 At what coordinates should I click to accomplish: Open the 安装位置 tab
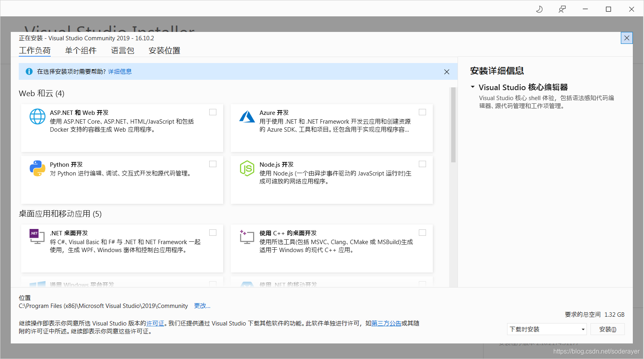pos(164,51)
